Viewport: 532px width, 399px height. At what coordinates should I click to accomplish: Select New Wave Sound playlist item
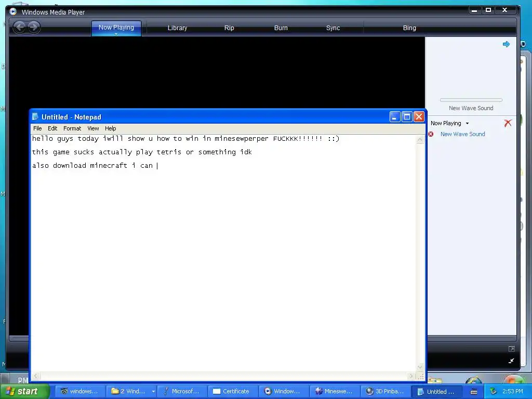[x=462, y=134]
